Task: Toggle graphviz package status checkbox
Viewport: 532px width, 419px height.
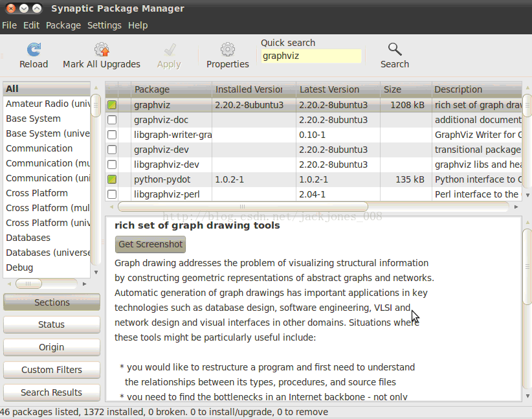Action: (112, 105)
